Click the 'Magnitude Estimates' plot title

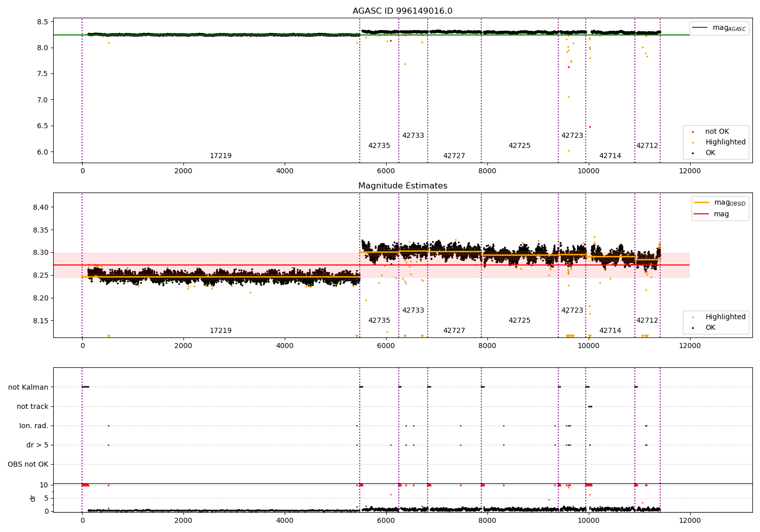[402, 186]
